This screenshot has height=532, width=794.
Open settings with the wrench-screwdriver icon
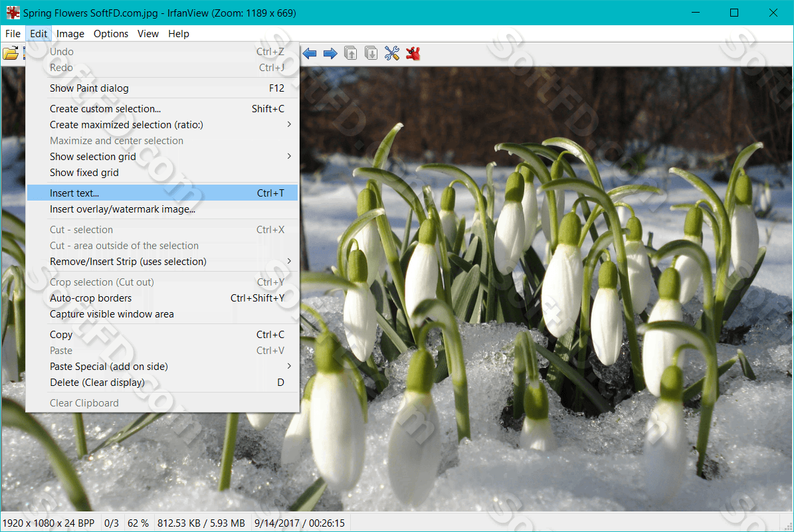(x=392, y=53)
